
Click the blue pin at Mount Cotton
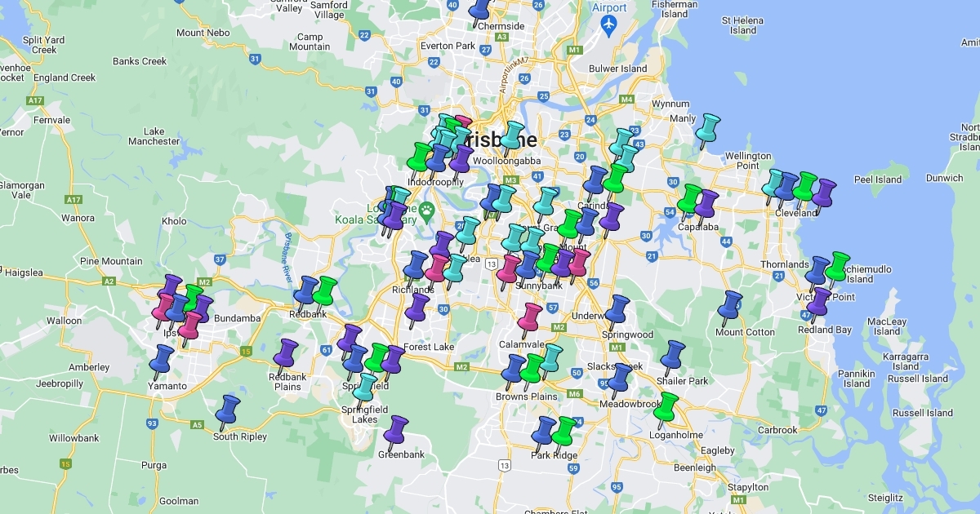coord(730,305)
